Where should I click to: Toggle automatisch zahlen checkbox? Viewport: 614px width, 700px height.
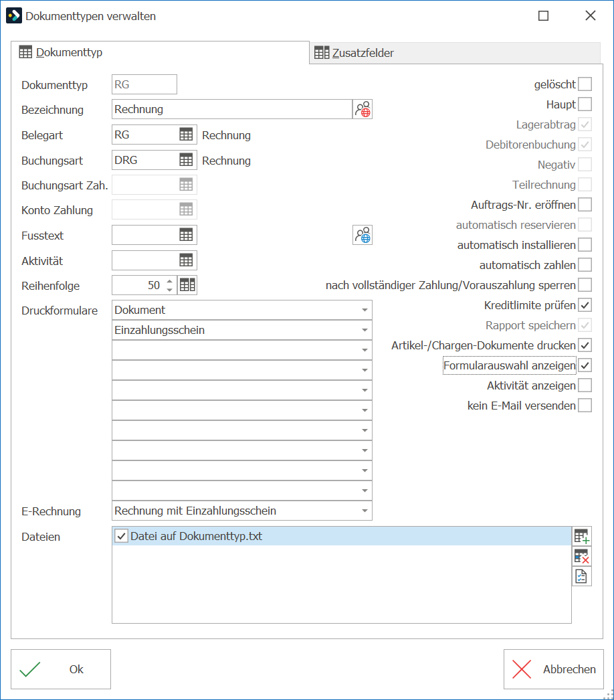585,265
